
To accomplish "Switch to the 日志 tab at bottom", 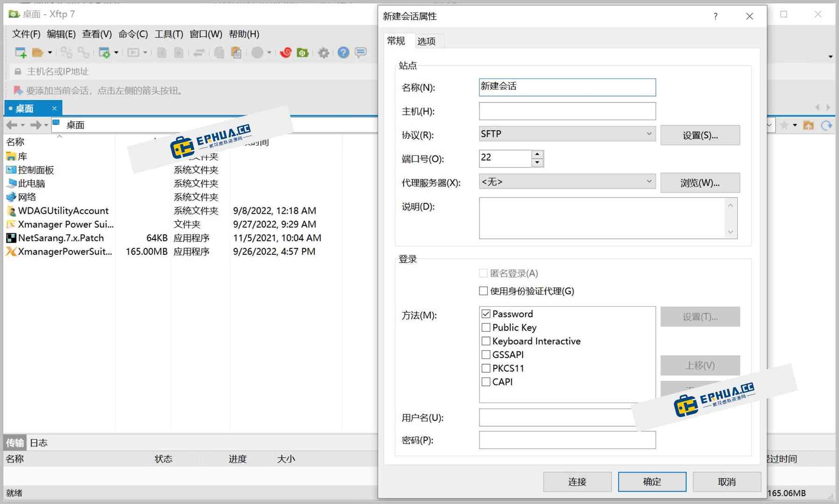I will 39,443.
